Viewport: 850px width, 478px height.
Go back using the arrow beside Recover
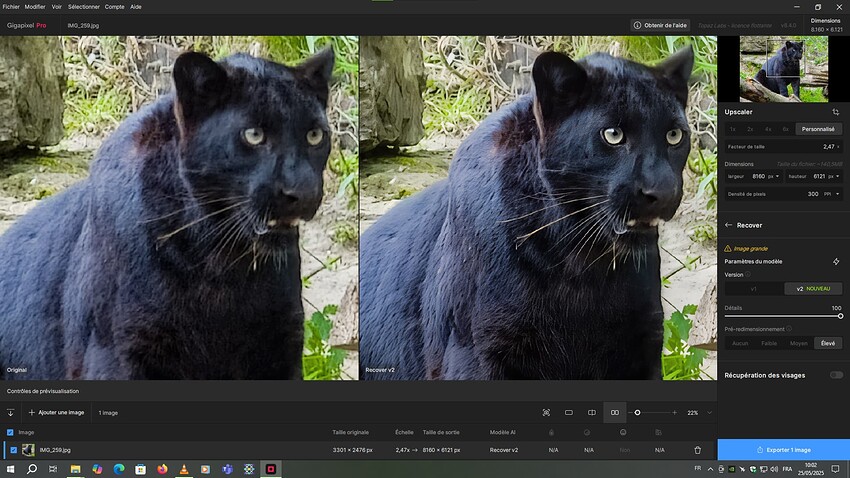pos(729,225)
